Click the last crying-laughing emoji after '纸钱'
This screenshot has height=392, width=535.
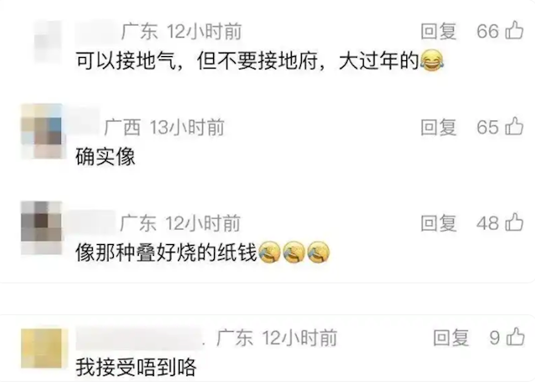coord(318,252)
